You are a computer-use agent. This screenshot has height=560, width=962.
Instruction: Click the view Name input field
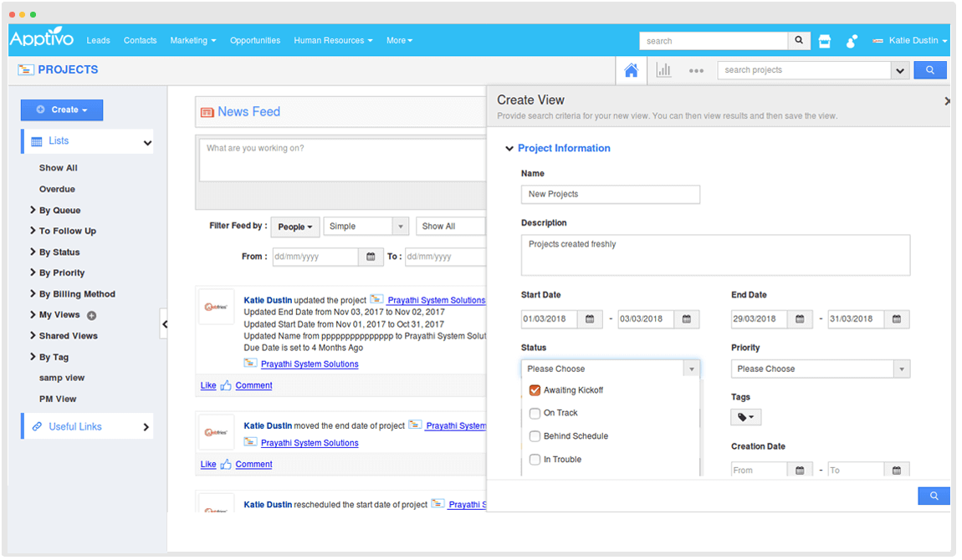coord(610,194)
